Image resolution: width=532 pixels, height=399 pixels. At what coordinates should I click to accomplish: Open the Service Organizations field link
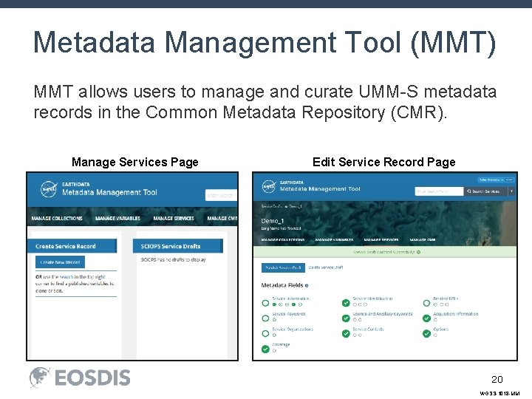point(293,329)
